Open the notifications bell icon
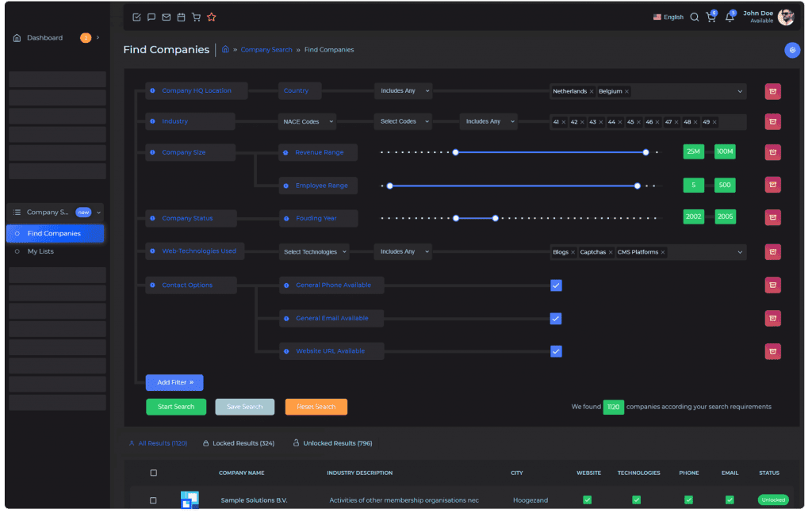812x513 pixels. point(730,17)
